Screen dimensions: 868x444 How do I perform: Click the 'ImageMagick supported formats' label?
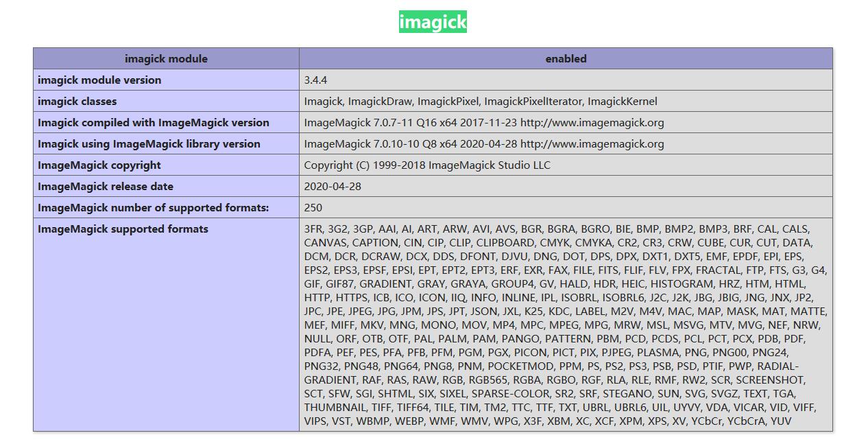click(123, 229)
